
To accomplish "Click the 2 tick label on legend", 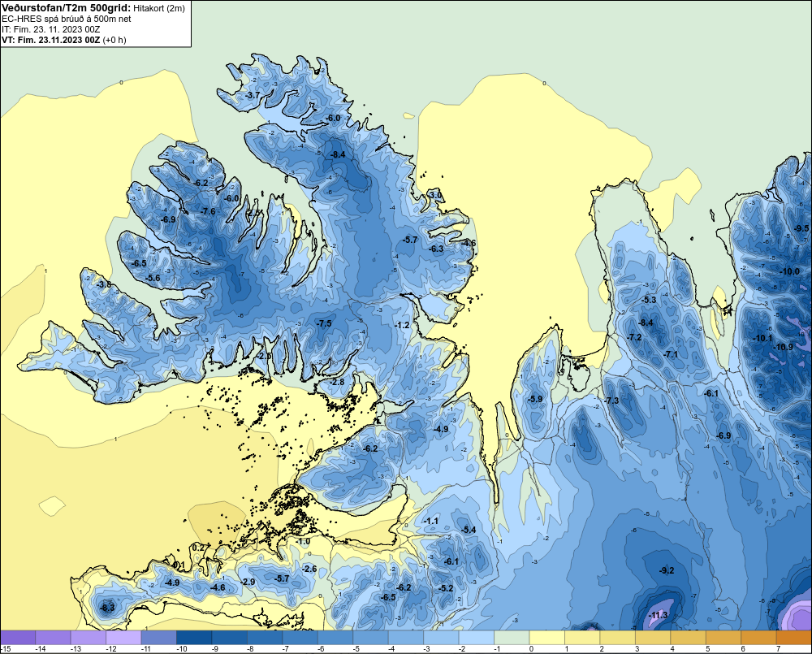I will [x=602, y=649].
